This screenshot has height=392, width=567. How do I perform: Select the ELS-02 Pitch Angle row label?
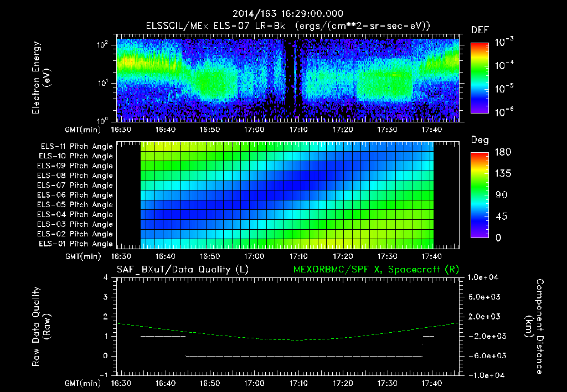pos(75,234)
